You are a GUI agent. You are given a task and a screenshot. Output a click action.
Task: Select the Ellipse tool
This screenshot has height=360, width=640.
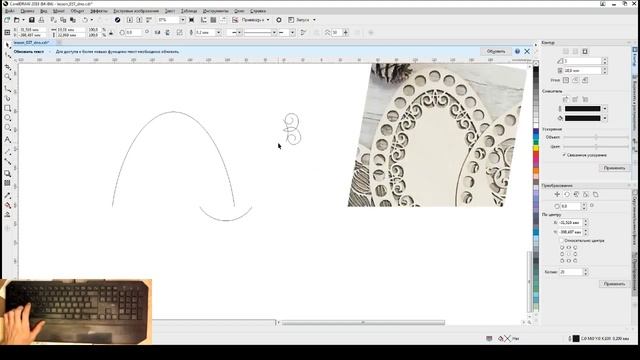coord(7,118)
